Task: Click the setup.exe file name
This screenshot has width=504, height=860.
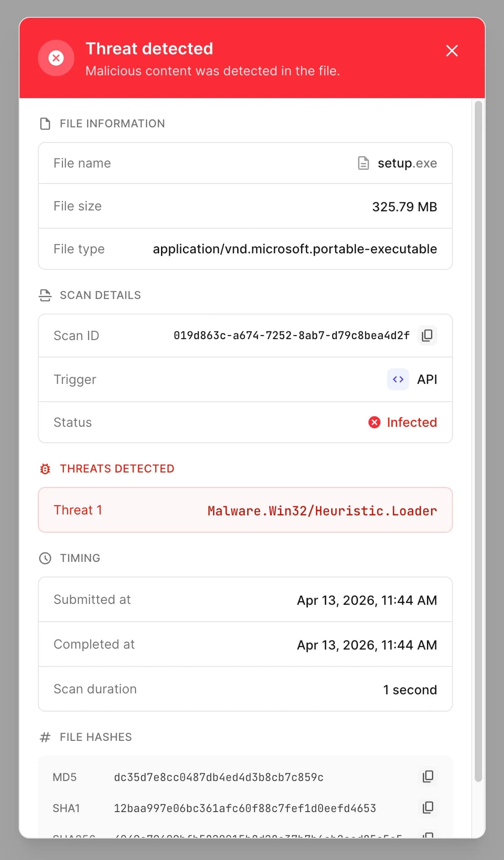Action: click(x=407, y=163)
